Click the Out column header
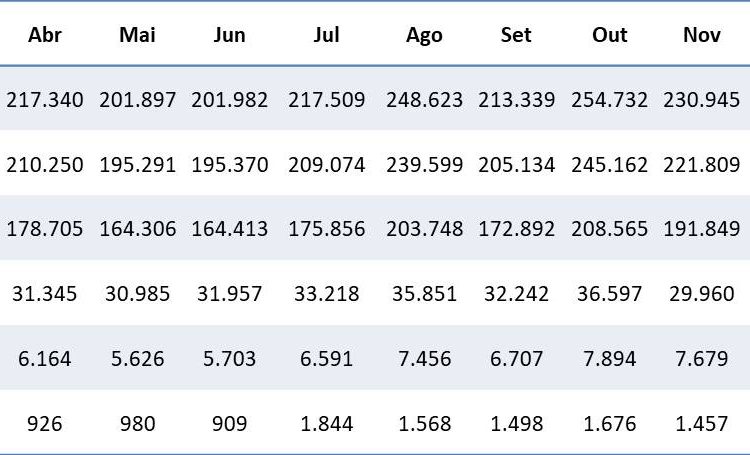Screen dimensions: 750x455 (609, 35)
